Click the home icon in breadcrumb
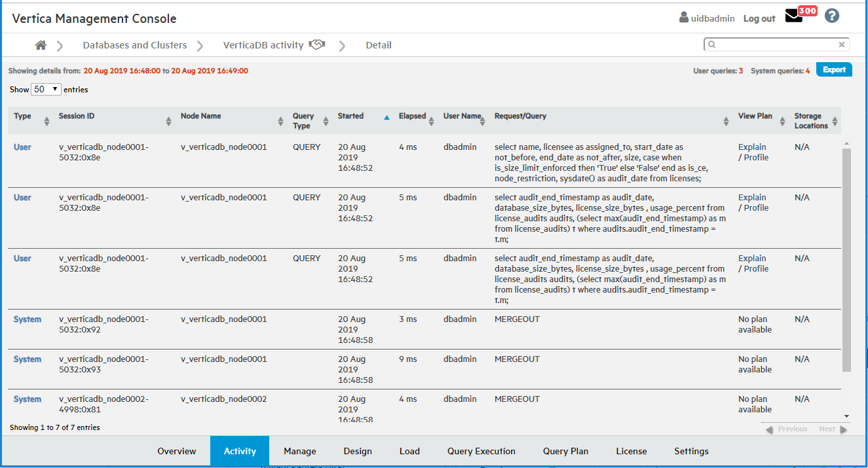Viewport: 868px width, 468px height. [x=41, y=45]
